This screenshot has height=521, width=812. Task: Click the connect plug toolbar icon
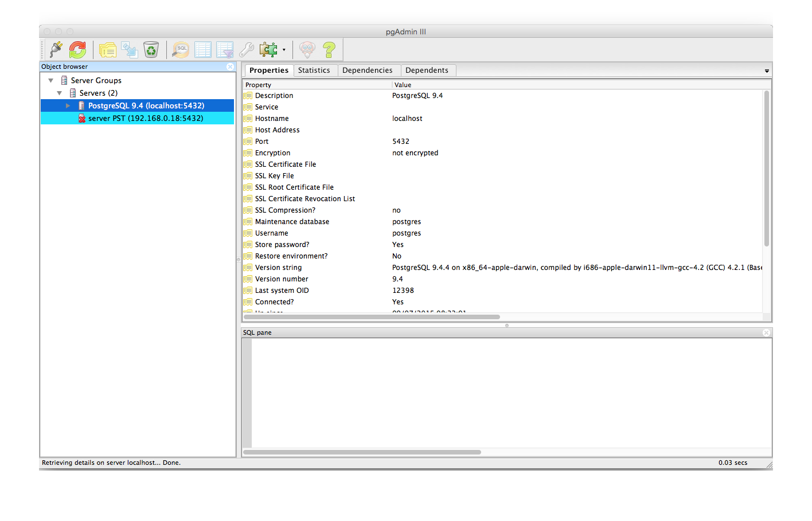[x=56, y=50]
